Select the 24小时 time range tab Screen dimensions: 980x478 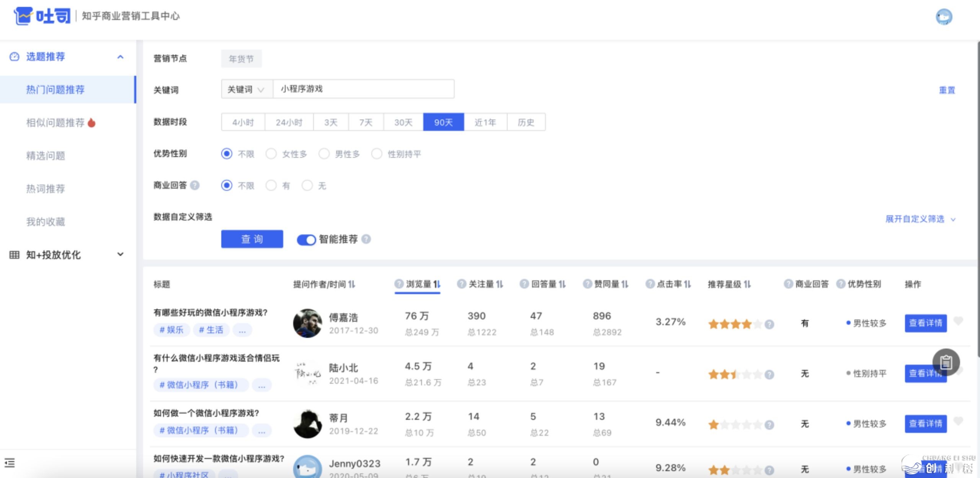pyautogui.click(x=289, y=122)
